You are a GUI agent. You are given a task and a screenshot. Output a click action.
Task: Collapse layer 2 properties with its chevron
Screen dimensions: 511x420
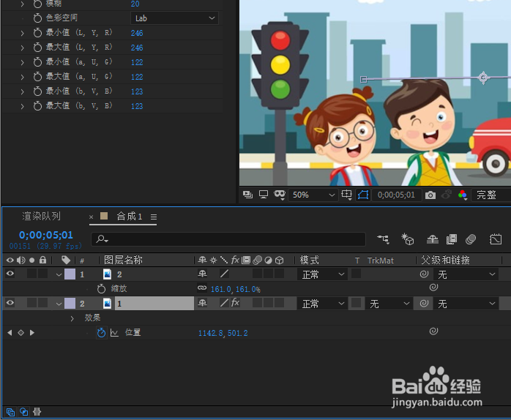point(59,304)
